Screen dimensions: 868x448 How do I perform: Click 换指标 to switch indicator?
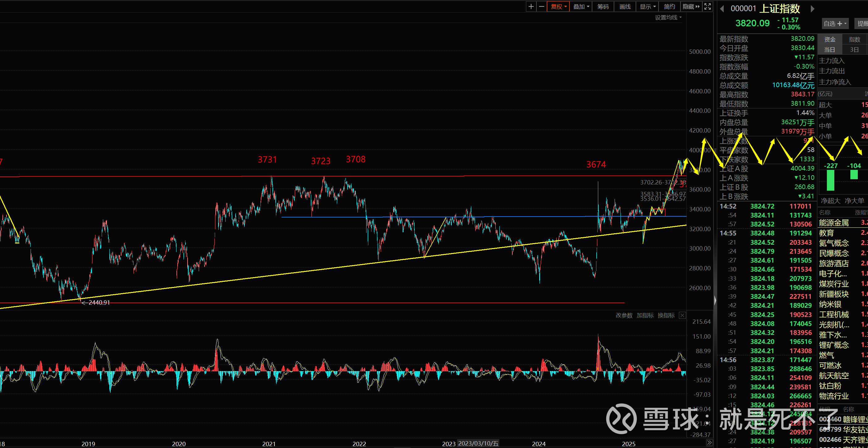666,315
